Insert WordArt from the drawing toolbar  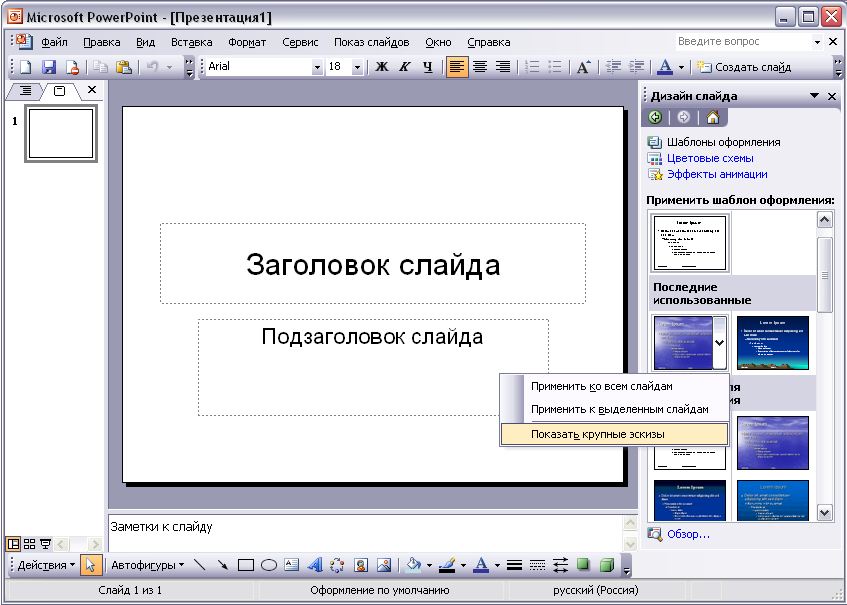tap(314, 565)
